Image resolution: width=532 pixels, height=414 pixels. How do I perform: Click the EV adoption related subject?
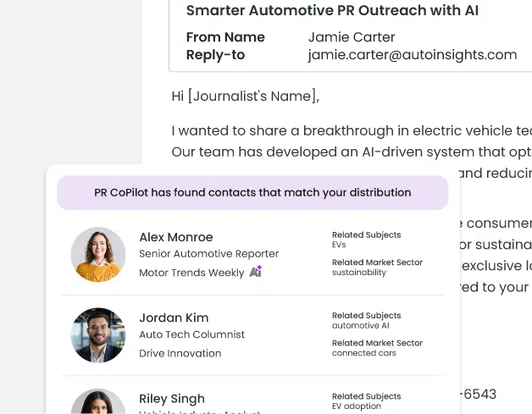(357, 406)
